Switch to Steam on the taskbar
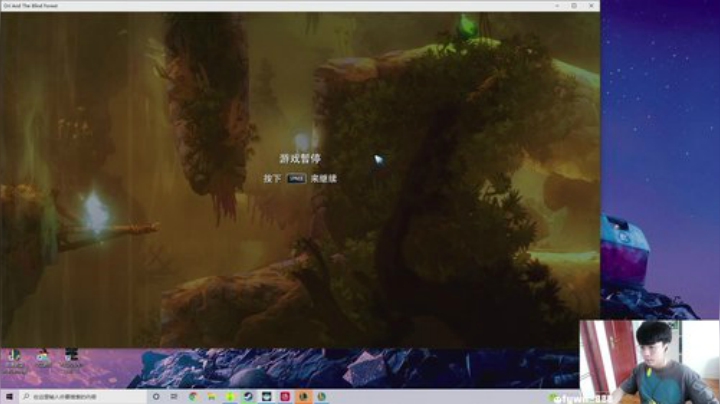The height and width of the screenshot is (404, 720). pos(248,396)
